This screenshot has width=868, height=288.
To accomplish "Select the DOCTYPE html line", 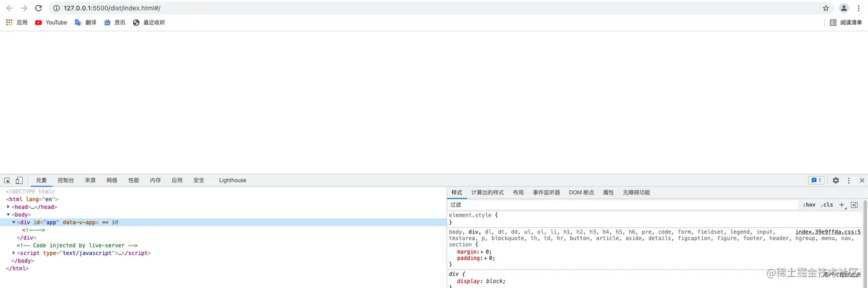I will tap(30, 192).
